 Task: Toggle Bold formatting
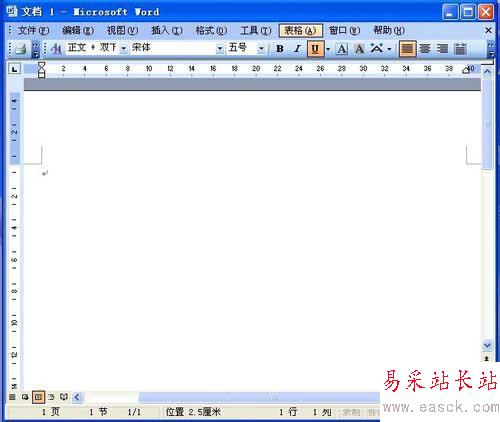280,49
